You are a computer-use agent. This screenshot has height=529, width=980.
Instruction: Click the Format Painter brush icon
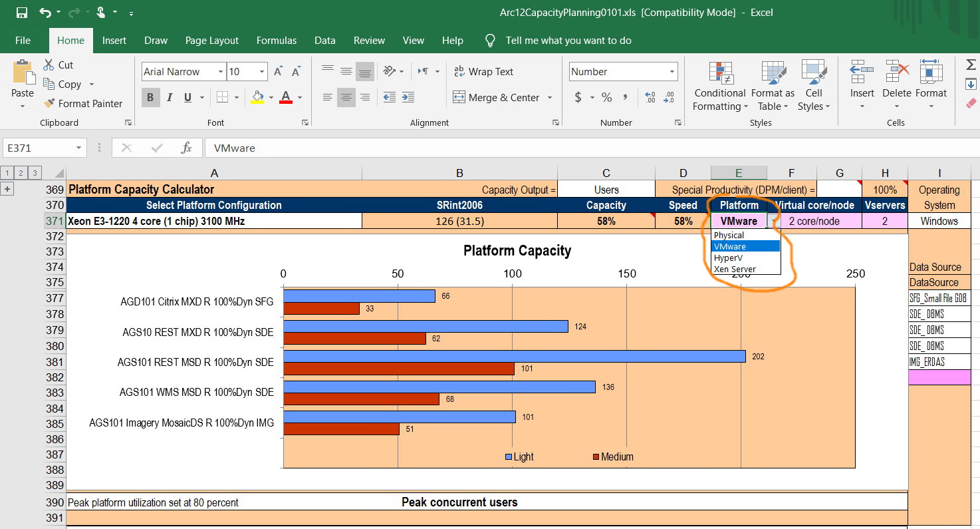(x=49, y=103)
